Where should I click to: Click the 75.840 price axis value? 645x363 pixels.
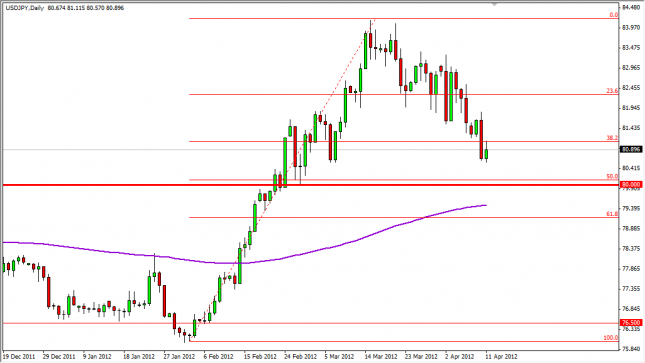(631, 349)
